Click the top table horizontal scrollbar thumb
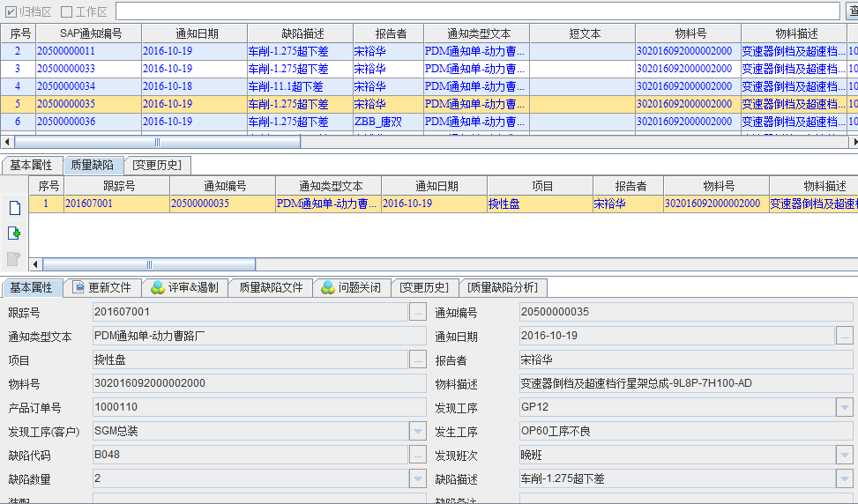Image resolution: width=858 pixels, height=504 pixels. 157,142
